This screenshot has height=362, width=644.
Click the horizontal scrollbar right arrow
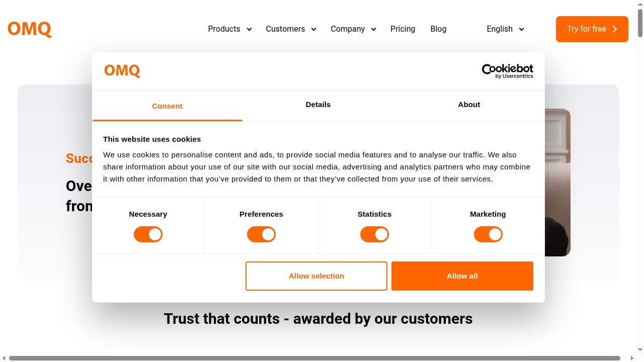[x=632, y=358]
